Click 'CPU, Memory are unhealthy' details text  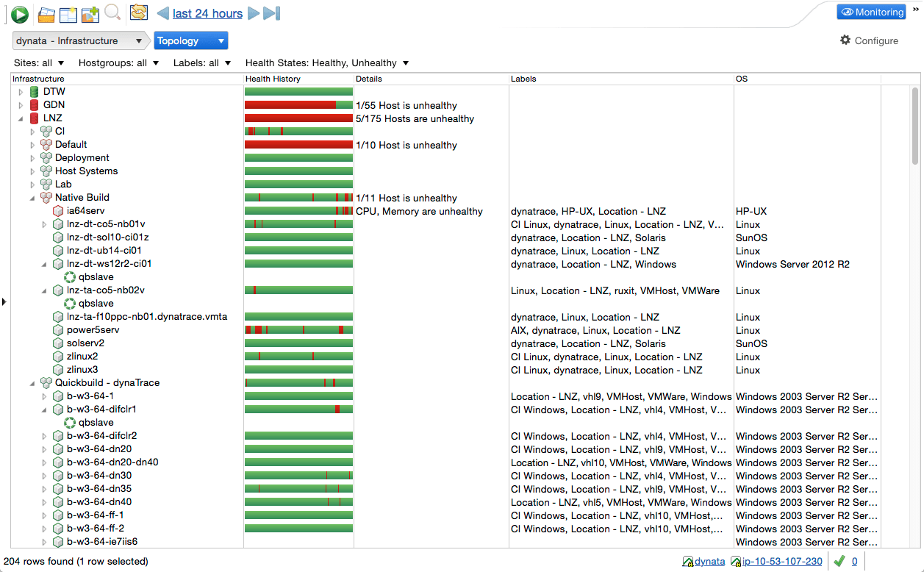coord(420,211)
